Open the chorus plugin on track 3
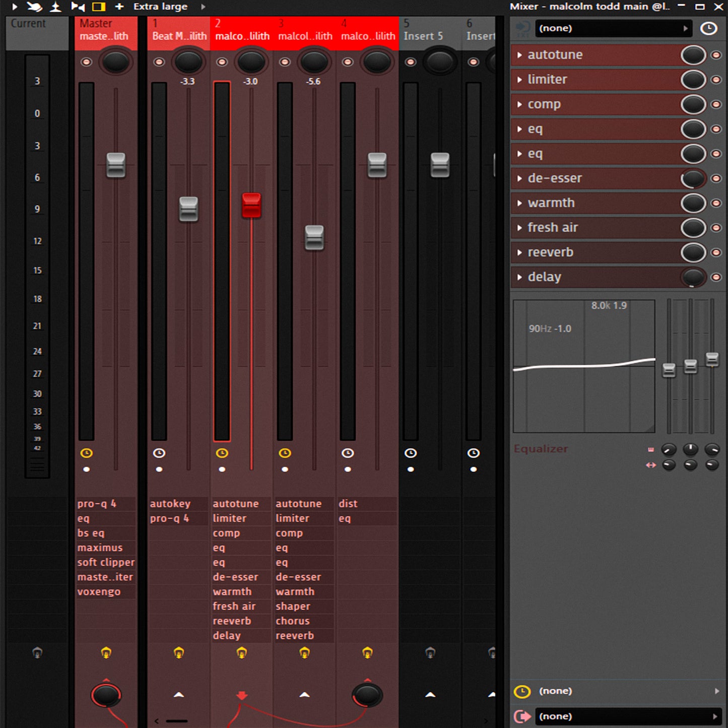Viewport: 728px width, 728px height. pyautogui.click(x=304, y=621)
